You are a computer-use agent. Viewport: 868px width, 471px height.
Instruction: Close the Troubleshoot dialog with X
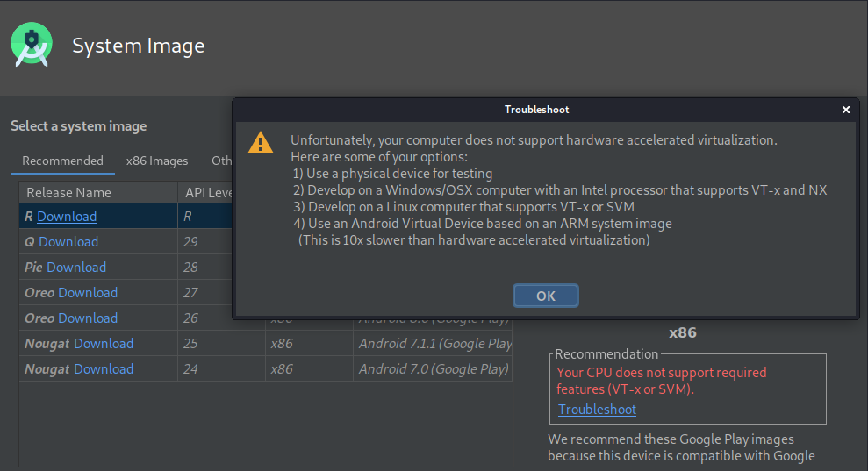(846, 110)
